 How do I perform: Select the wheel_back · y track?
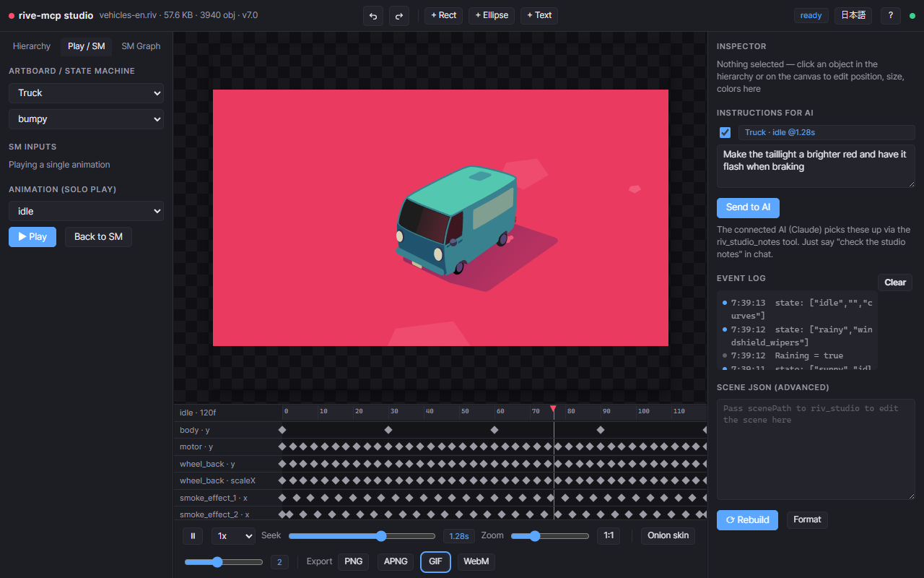click(x=440, y=464)
